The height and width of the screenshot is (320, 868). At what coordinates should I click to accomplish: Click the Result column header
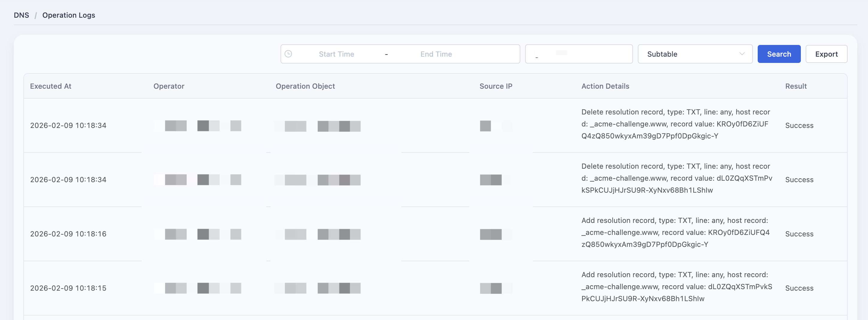coord(796,86)
